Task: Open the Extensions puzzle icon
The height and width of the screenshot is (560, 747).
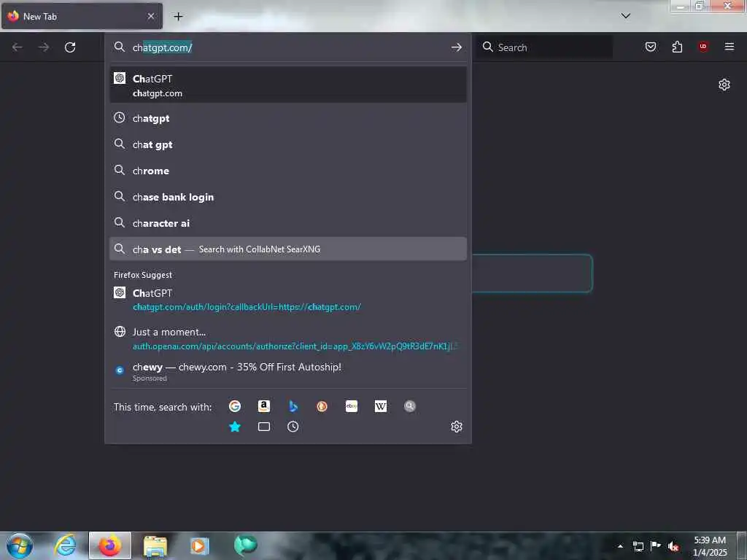Action: pos(677,47)
